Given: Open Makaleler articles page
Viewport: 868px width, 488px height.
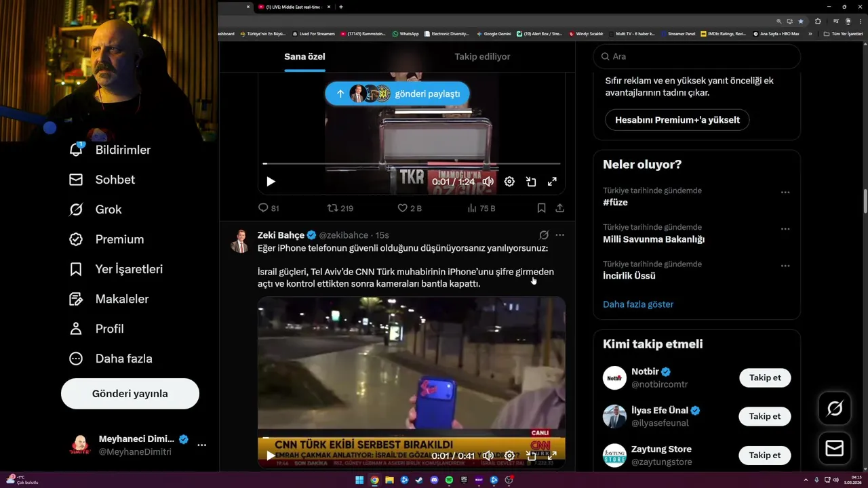Looking at the screenshot, I should 108,299.
